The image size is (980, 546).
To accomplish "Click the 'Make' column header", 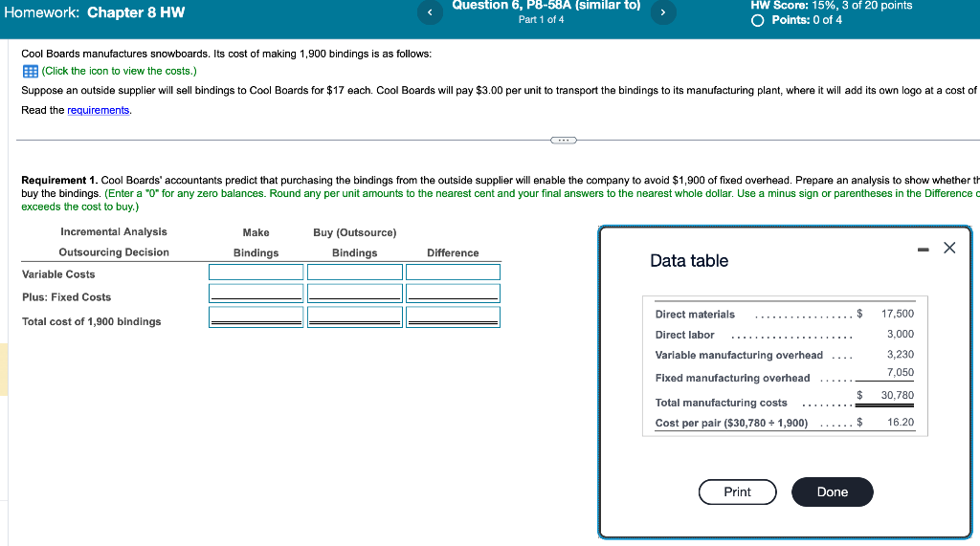I will click(256, 232).
